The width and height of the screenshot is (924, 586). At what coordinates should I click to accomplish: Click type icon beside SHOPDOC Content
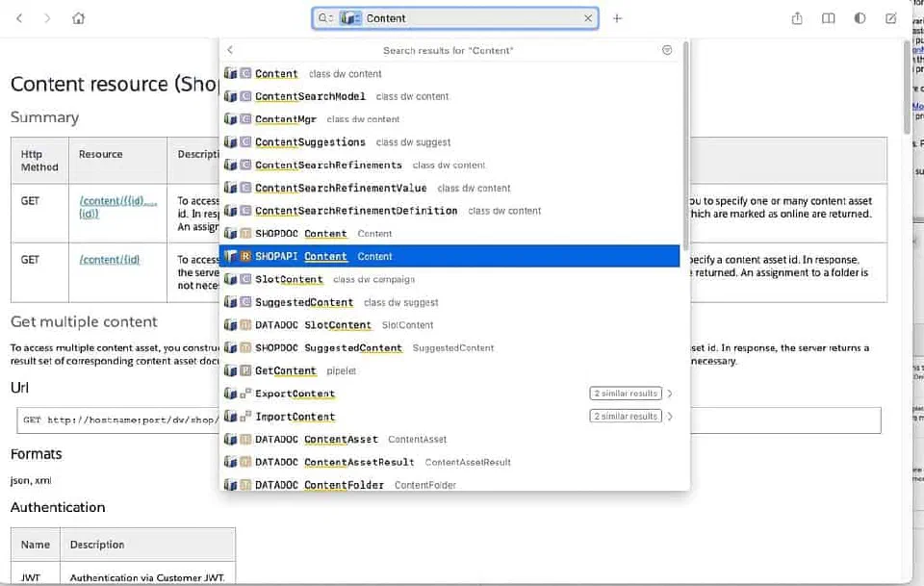click(245, 233)
